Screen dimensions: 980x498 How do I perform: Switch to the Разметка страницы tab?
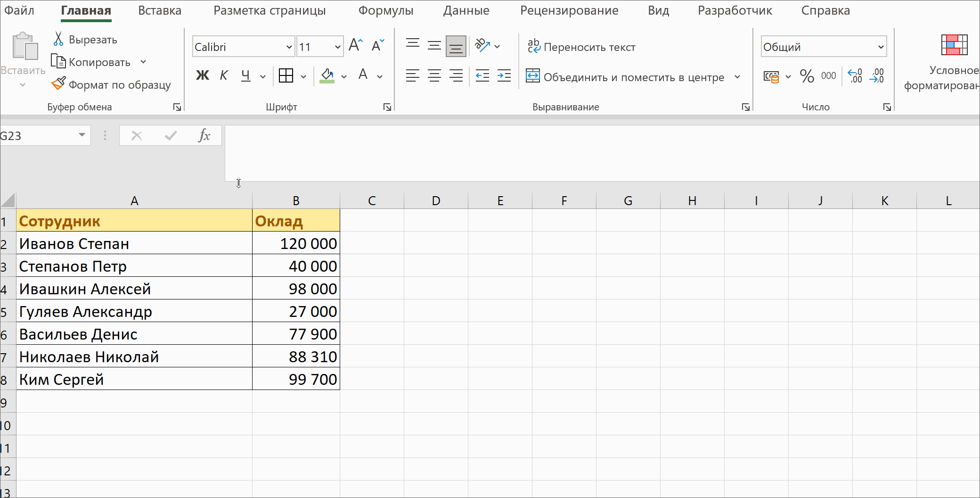pos(269,10)
